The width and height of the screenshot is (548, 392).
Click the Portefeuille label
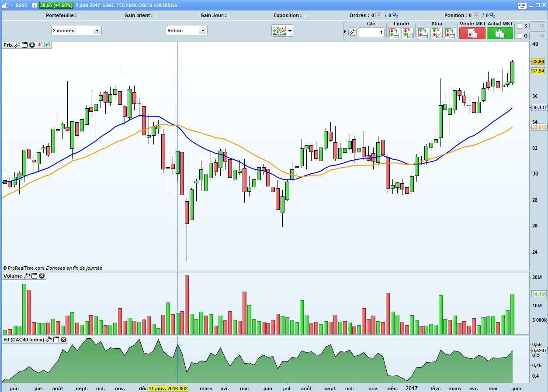(x=61, y=15)
